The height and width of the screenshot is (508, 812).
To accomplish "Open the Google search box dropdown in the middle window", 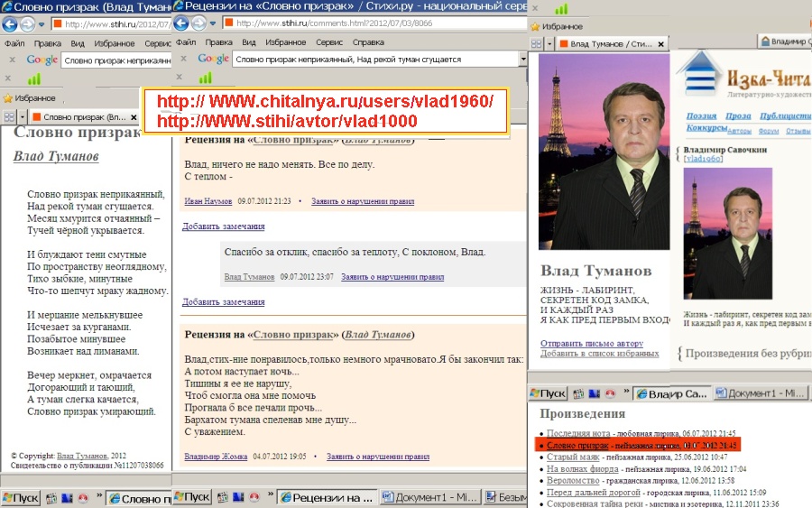I will (522, 59).
